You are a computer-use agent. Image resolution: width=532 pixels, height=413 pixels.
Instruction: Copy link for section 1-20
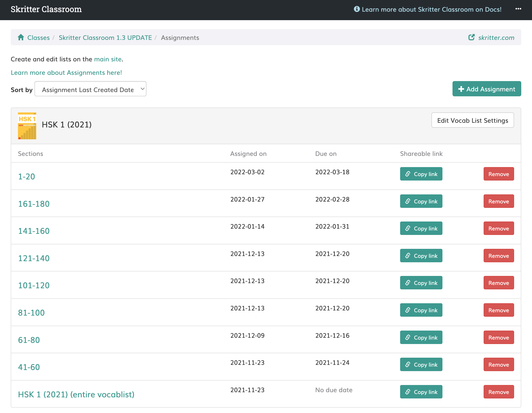point(421,174)
